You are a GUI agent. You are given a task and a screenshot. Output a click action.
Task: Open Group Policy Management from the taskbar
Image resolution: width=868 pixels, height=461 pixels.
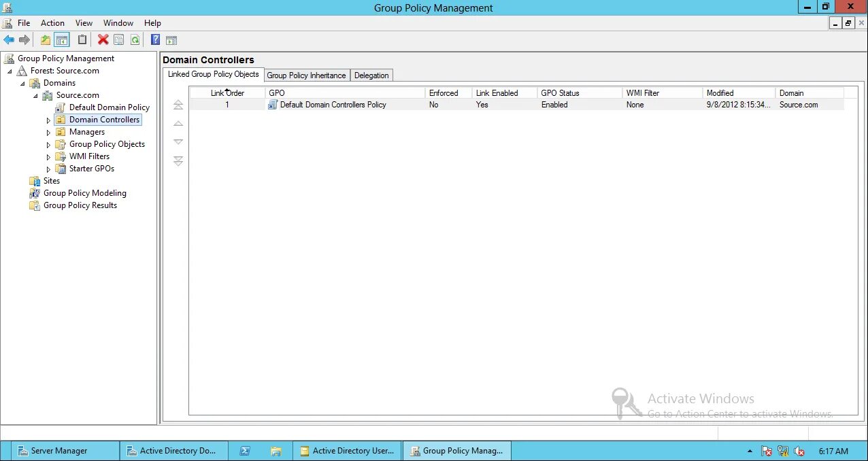coord(456,450)
